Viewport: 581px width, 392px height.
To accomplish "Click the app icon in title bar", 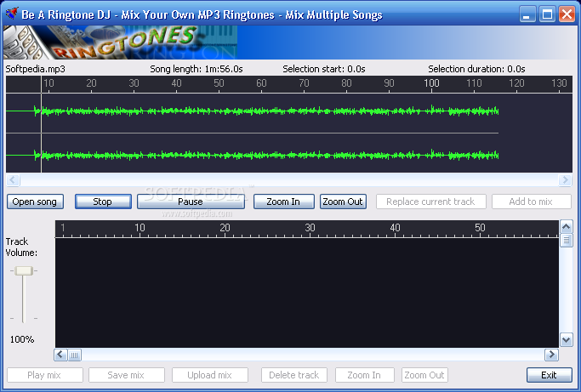I will point(12,14).
